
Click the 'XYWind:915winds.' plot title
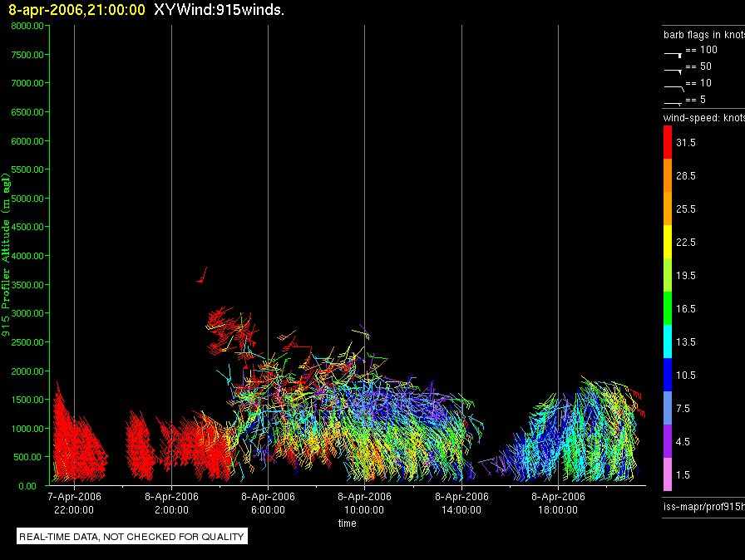pyautogui.click(x=219, y=10)
